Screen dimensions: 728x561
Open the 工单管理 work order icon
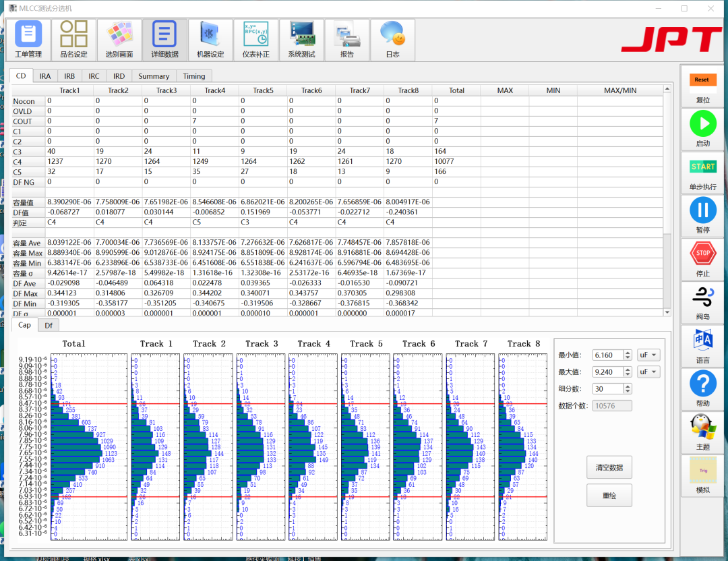pos(28,40)
